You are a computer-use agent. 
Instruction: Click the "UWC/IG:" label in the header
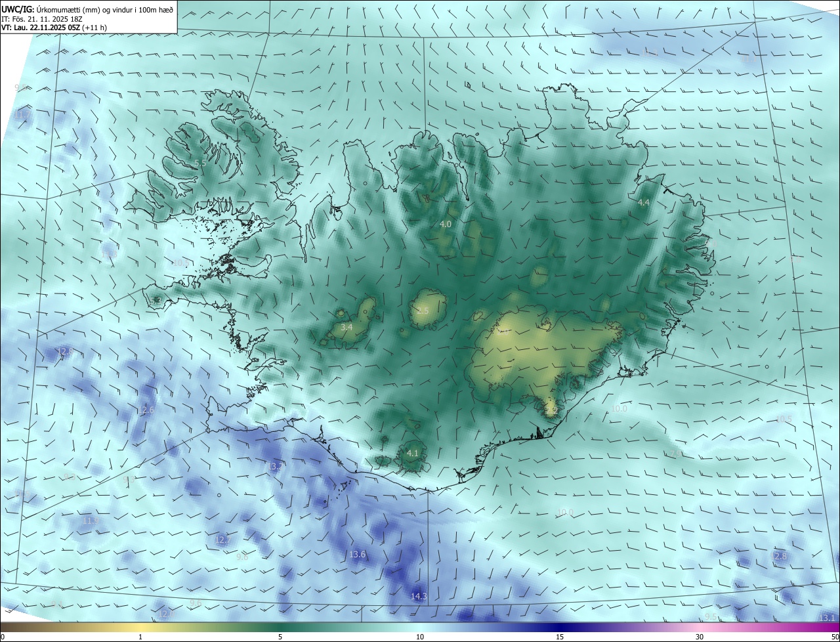[x=18, y=9]
